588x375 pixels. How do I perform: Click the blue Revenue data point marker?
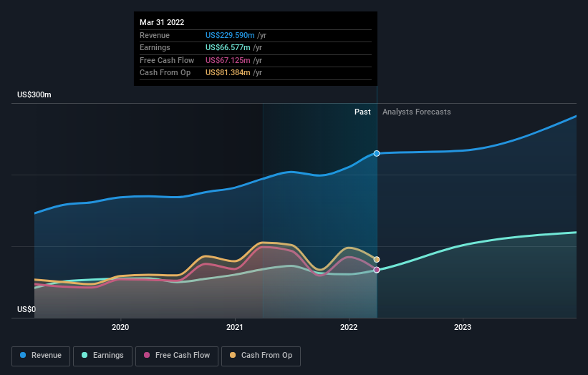(377, 154)
